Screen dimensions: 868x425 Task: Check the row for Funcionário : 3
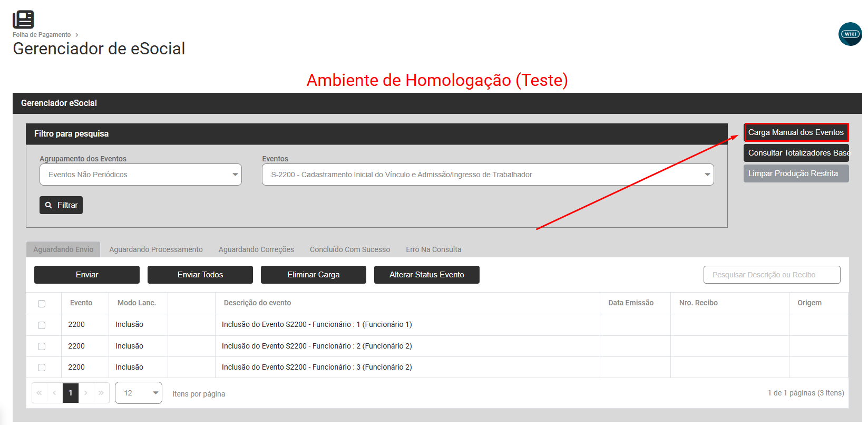coord(42,368)
